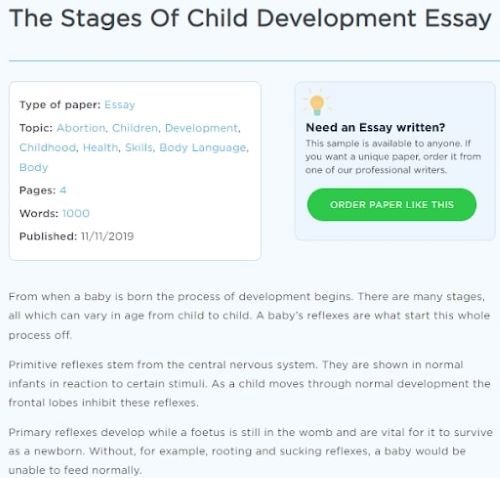Click the first paragraph starting From when
This screenshot has width=500, height=478.
tap(249, 316)
